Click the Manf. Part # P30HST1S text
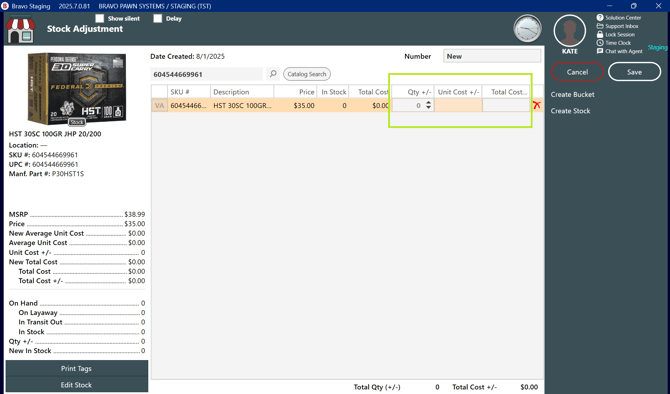Screen dimensions: 670x394 point(47,174)
